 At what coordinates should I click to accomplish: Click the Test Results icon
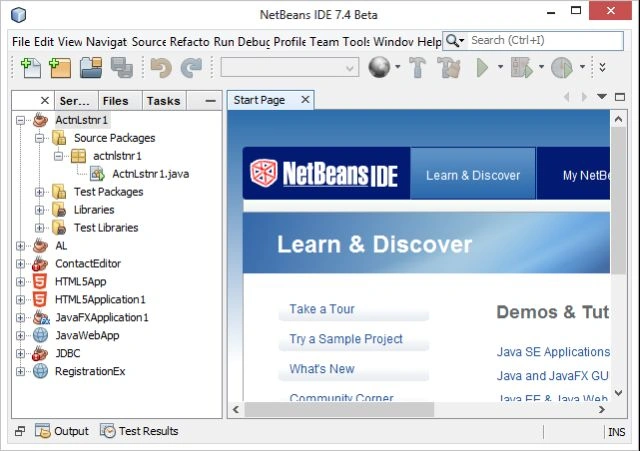tap(107, 431)
